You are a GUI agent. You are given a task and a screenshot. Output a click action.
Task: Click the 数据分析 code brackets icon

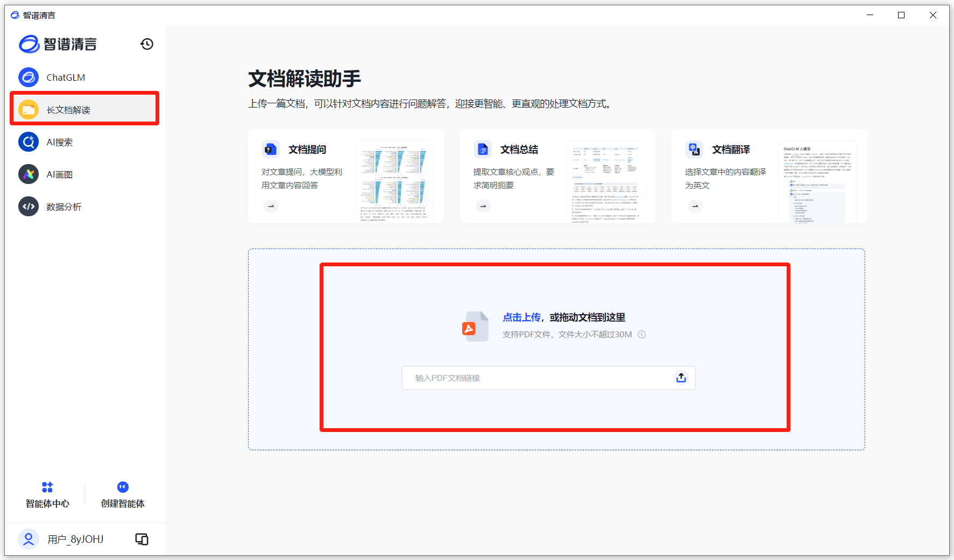(29, 207)
